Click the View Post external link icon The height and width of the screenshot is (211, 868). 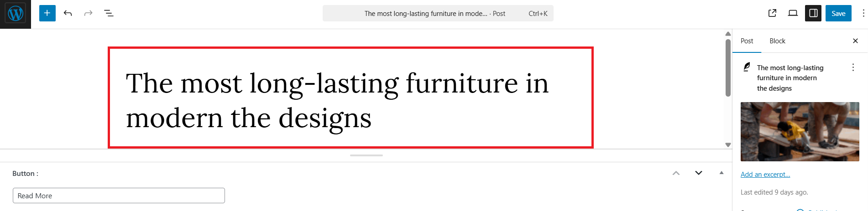[772, 13]
